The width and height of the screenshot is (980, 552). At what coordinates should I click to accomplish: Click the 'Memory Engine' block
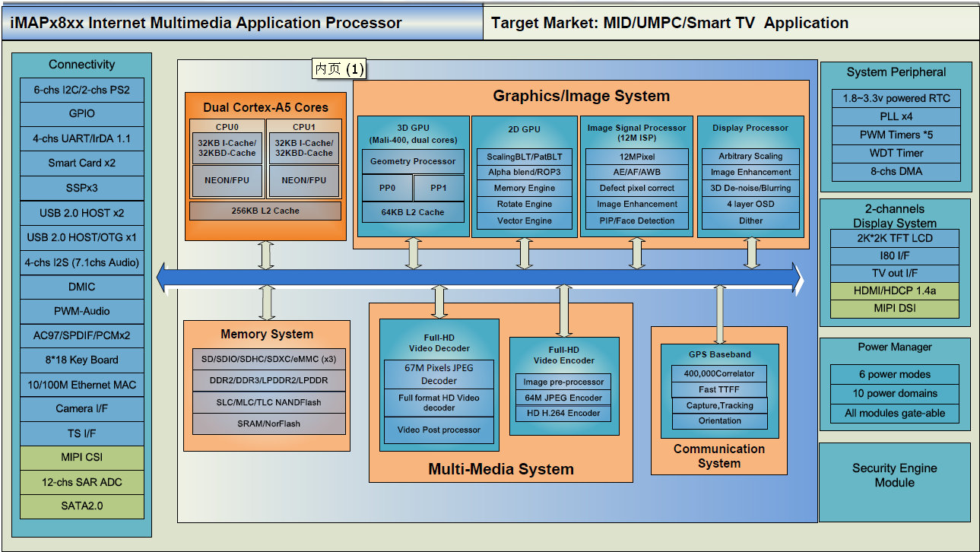tap(525, 189)
